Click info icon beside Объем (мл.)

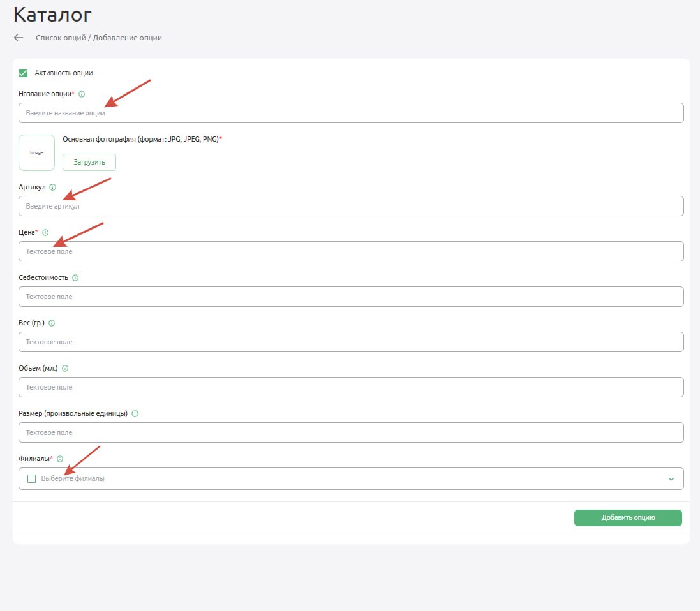tap(65, 369)
